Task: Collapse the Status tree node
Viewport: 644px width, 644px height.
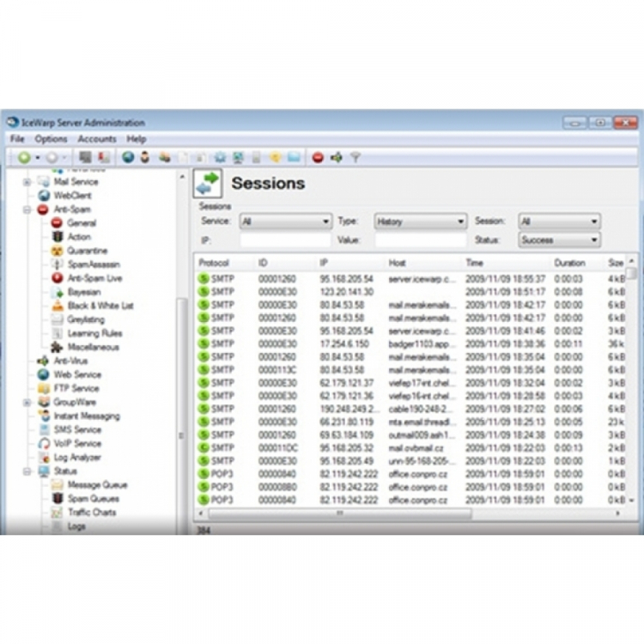Action: tap(27, 471)
